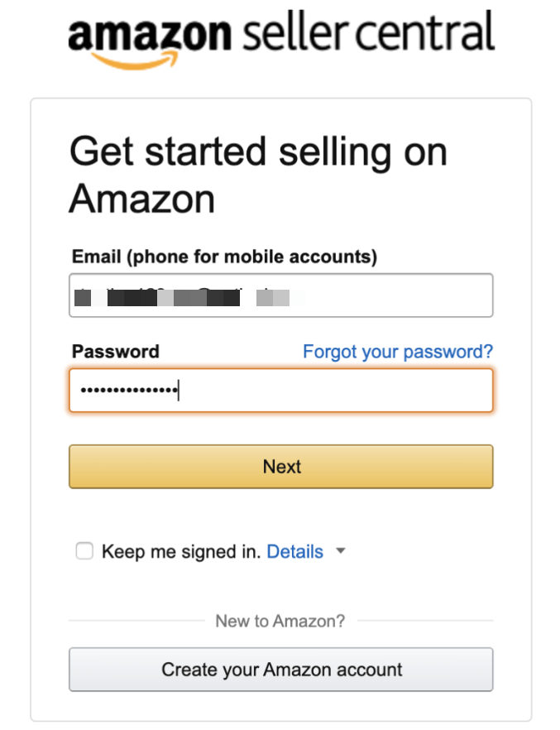Click the 'Keep me signed in.' label text
The height and width of the screenshot is (730, 560).
[181, 552]
